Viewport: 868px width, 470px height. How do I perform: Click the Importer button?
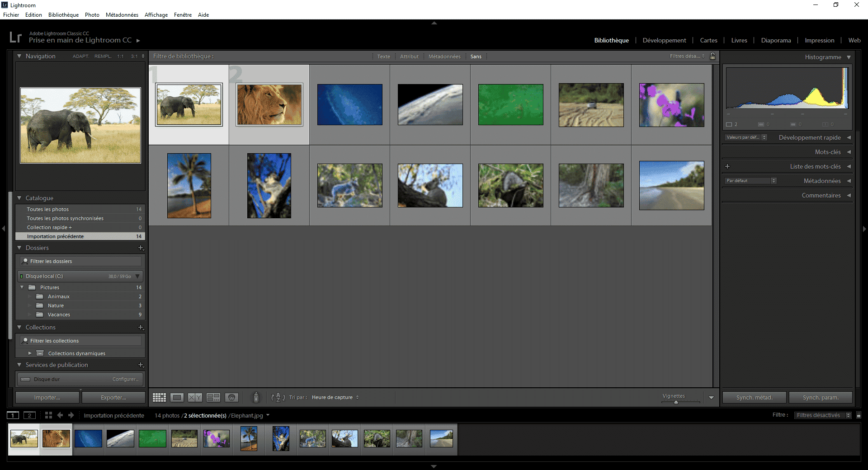tap(47, 398)
